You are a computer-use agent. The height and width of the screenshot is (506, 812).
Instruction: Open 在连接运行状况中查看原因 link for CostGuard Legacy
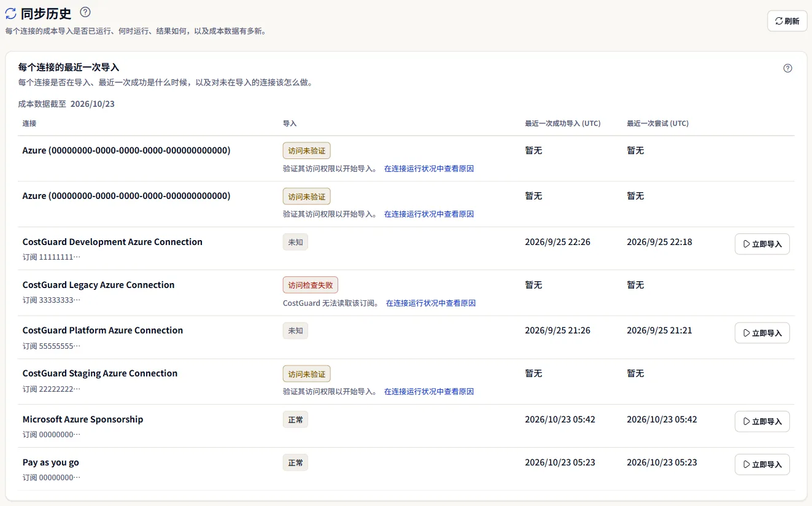431,303
